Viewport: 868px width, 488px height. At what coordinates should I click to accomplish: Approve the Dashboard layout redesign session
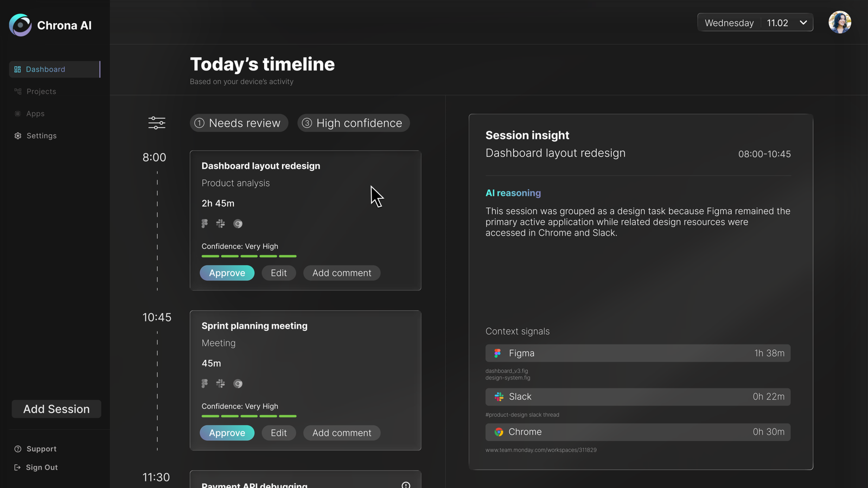[227, 273]
